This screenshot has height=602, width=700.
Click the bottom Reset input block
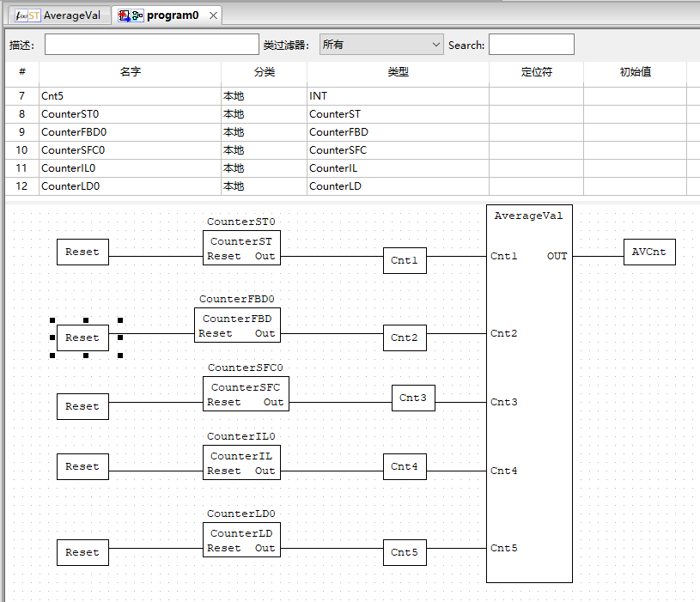tap(82, 552)
